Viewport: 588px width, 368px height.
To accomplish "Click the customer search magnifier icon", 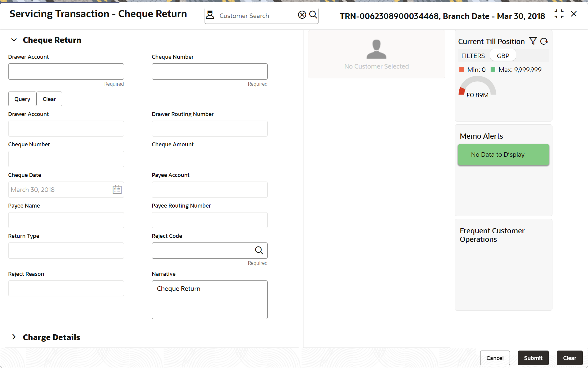I will [x=313, y=15].
